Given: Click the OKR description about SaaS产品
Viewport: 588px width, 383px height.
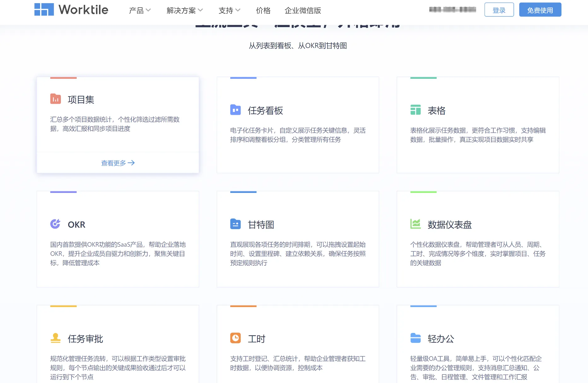Looking at the screenshot, I should click(x=118, y=254).
